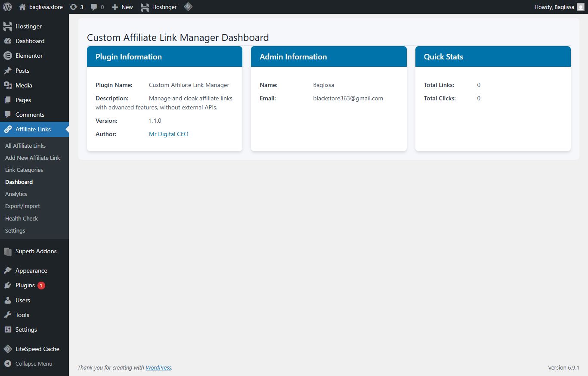Click the comments bubble icon in top bar
The height and width of the screenshot is (376, 588).
click(x=97, y=7)
